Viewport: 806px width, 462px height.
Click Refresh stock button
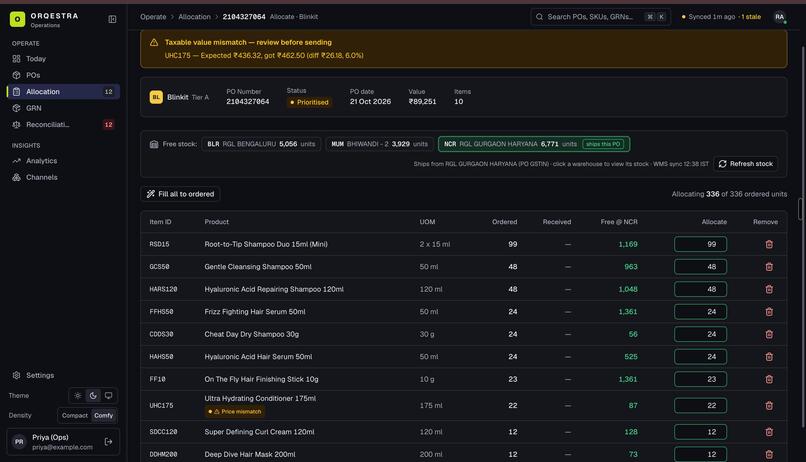click(745, 164)
